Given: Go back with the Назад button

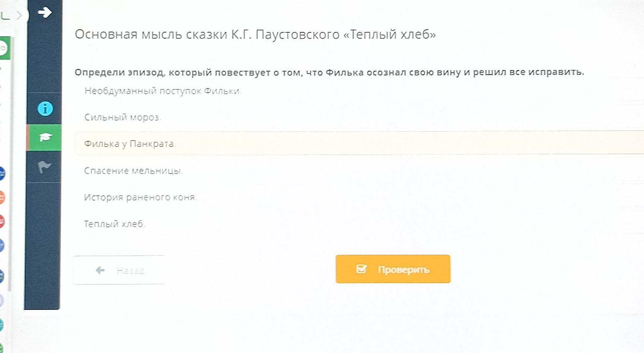Looking at the screenshot, I should (x=118, y=270).
